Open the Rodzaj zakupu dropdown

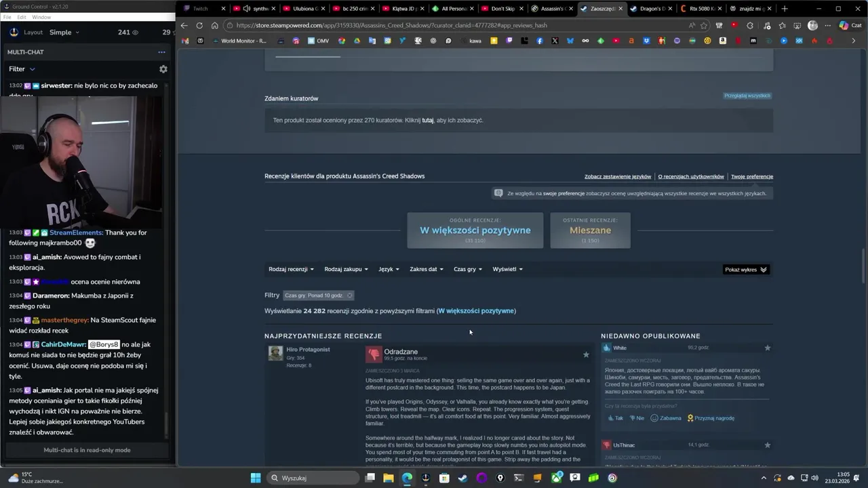tap(346, 269)
